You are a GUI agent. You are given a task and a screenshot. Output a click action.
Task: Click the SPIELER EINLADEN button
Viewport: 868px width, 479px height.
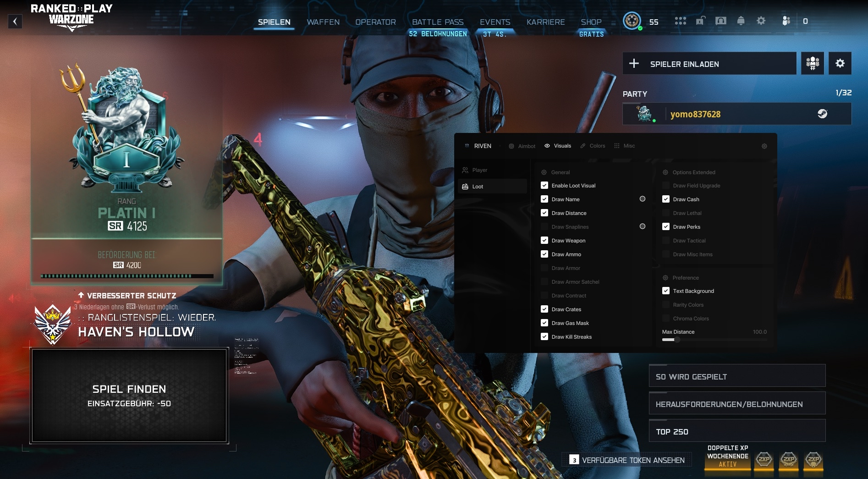(x=709, y=63)
